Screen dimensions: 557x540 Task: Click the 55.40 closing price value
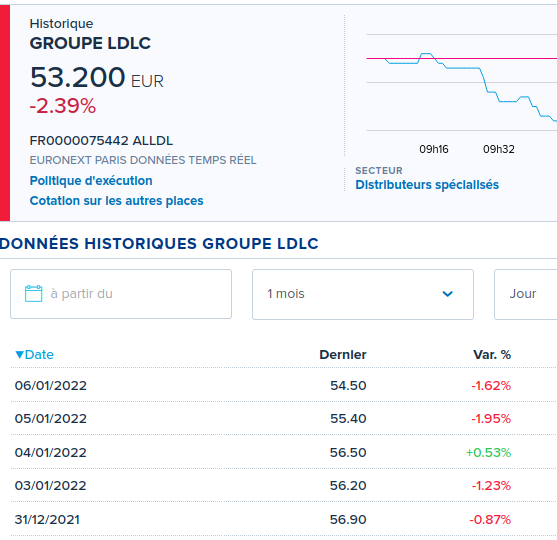[x=348, y=418]
